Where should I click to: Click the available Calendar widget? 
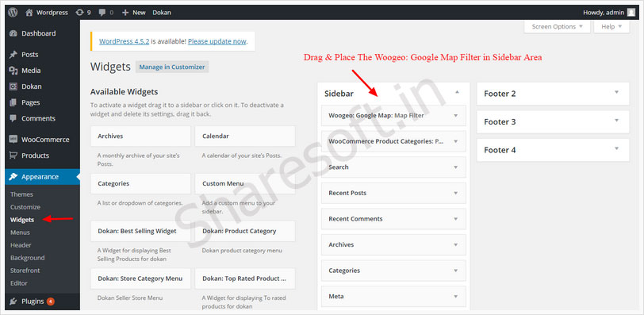pyautogui.click(x=245, y=136)
